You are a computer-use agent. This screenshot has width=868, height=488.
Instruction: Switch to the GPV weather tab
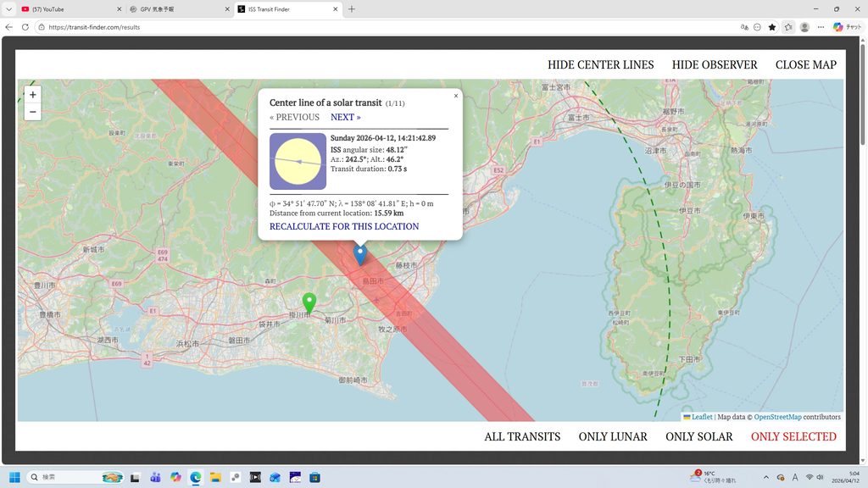[x=180, y=8]
